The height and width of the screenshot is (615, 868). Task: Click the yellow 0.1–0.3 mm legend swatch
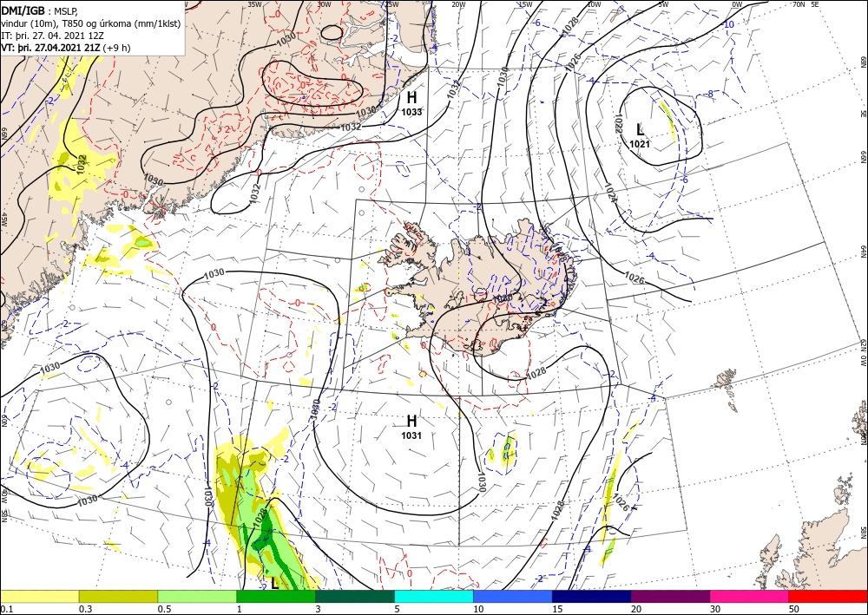pyautogui.click(x=39, y=596)
